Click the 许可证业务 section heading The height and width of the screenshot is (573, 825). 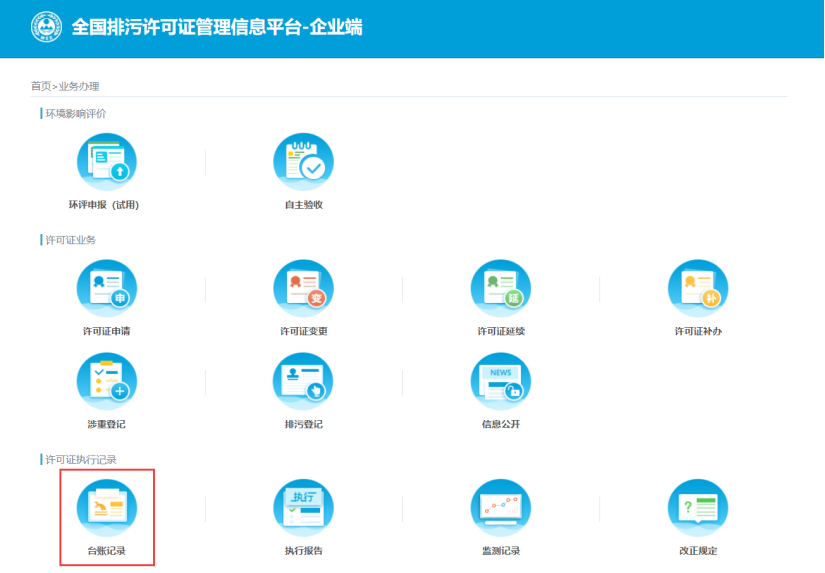click(x=70, y=239)
